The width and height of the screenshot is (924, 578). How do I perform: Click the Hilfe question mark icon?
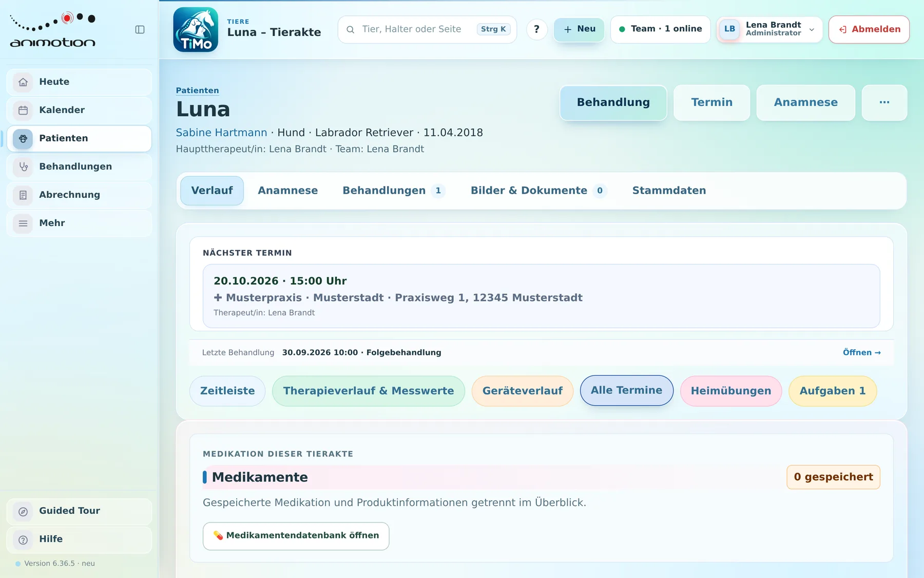(23, 540)
